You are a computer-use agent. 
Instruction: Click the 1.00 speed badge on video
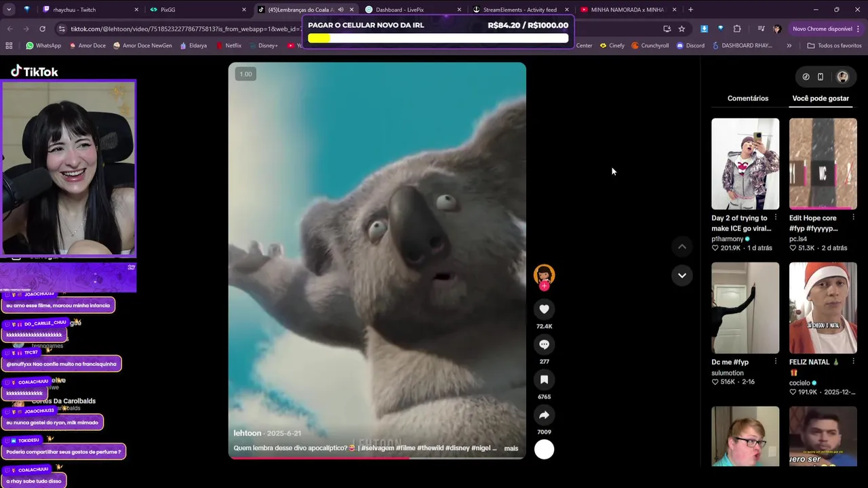pyautogui.click(x=245, y=74)
